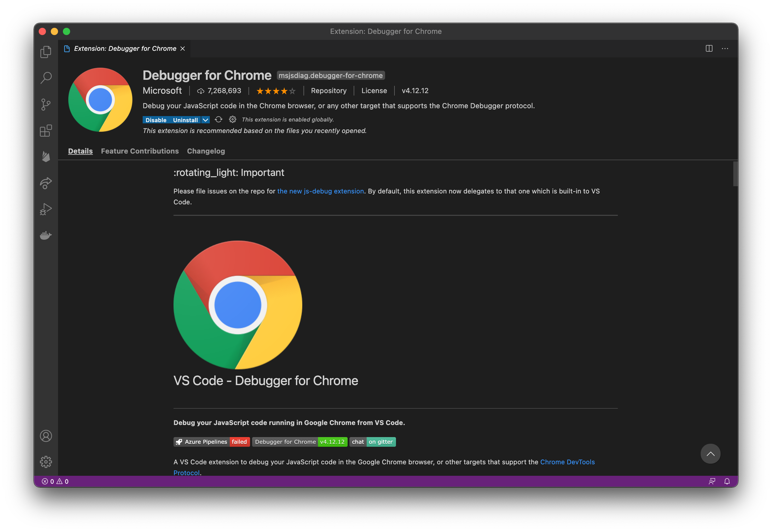Open the Accounts icon in activity bar
Screen dimensions: 772x532
46,436
